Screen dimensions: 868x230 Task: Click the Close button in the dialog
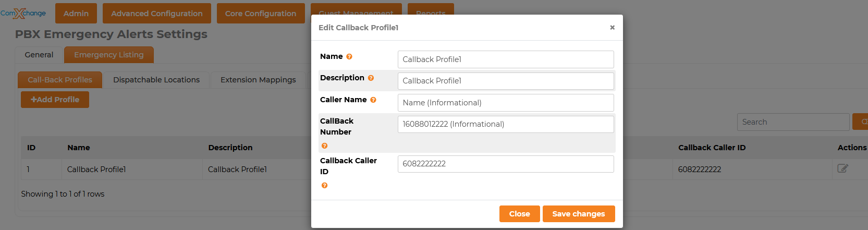519,214
